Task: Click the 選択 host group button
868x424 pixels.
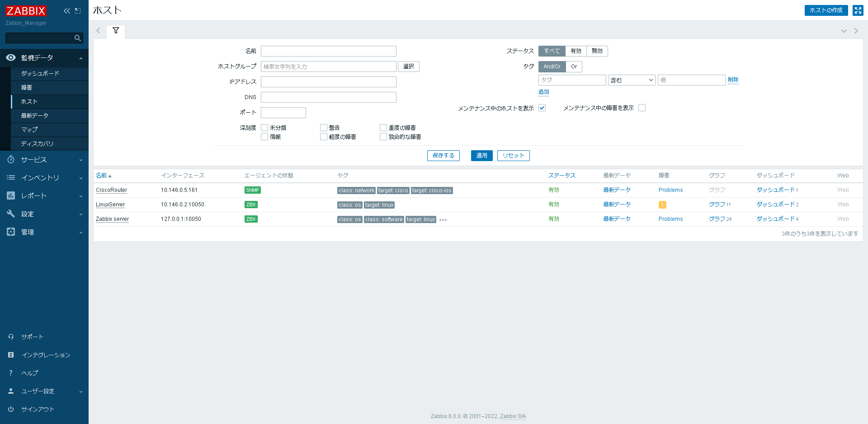Action: click(409, 67)
